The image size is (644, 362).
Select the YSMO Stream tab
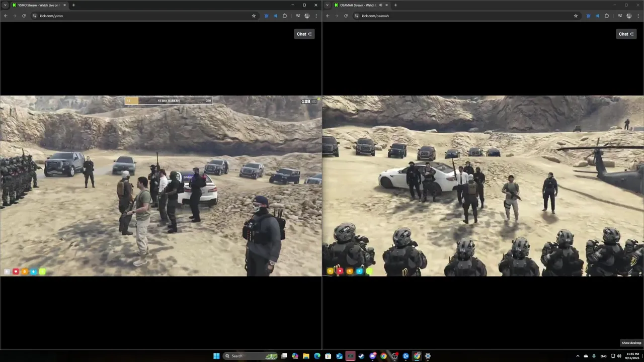39,5
